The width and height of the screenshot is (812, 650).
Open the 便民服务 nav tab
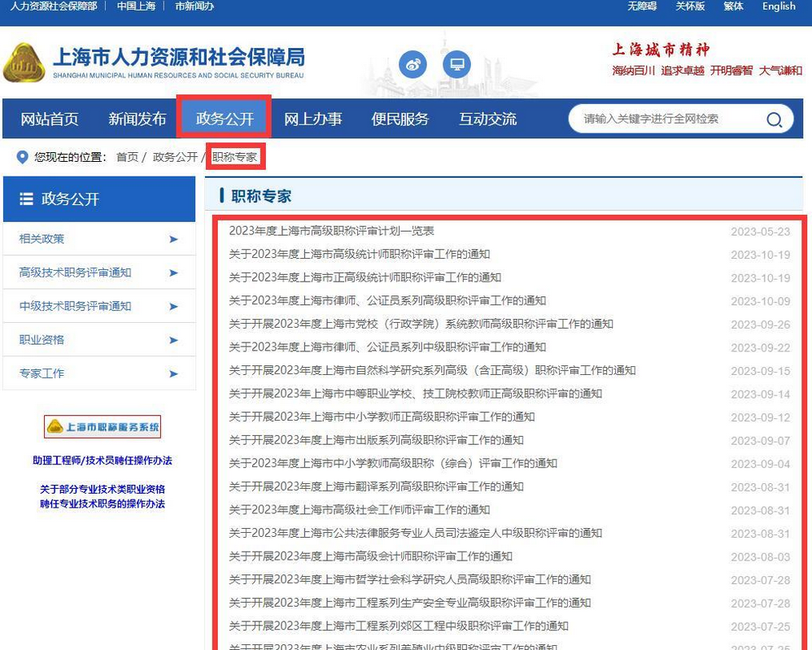[399, 119]
